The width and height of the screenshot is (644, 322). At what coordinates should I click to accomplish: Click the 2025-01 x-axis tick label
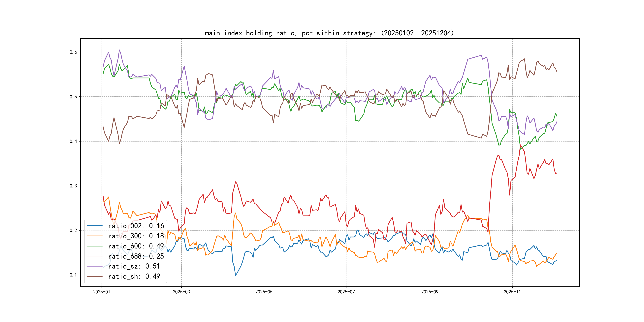102,292
